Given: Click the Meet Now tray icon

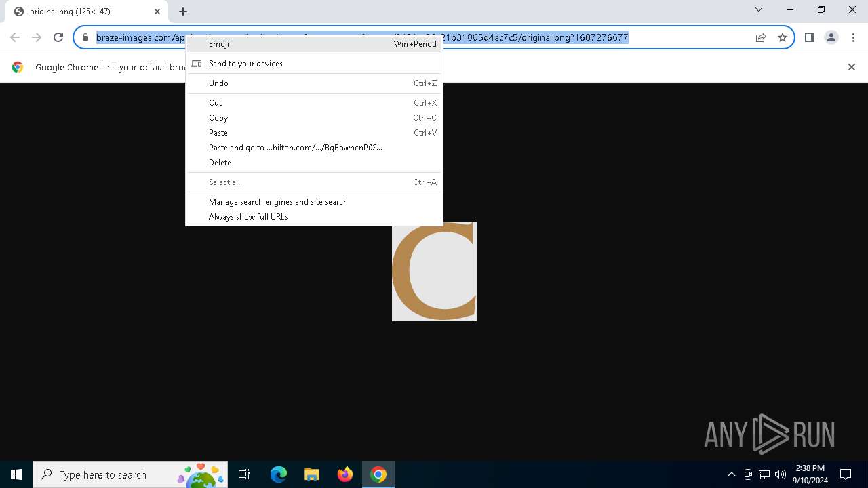Looking at the screenshot, I should pos(748,474).
